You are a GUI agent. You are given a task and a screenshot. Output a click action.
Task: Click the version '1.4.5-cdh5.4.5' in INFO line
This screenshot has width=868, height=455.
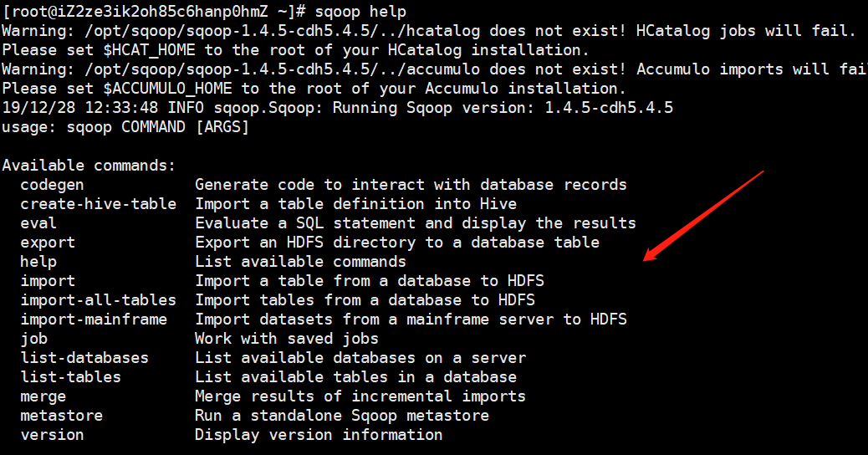pos(609,108)
